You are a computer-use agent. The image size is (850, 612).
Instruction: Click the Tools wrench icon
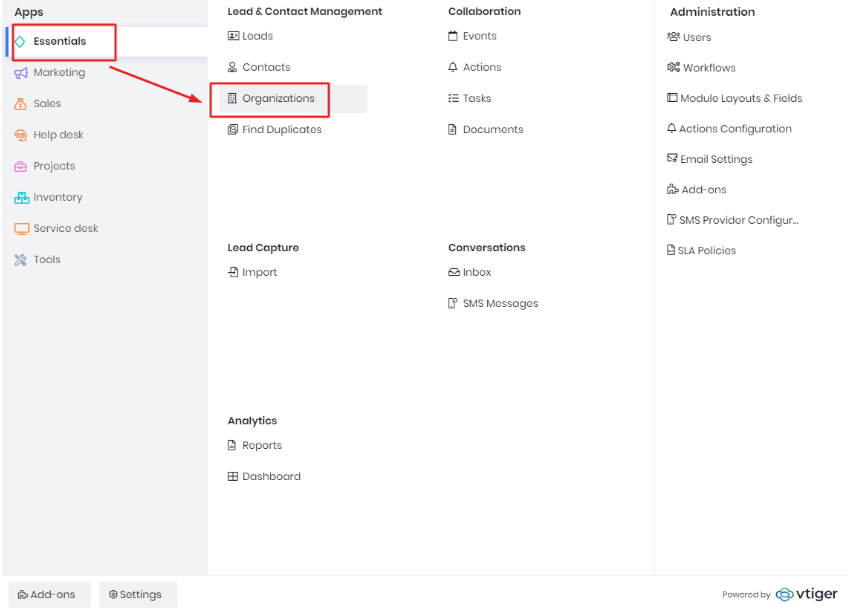point(21,260)
